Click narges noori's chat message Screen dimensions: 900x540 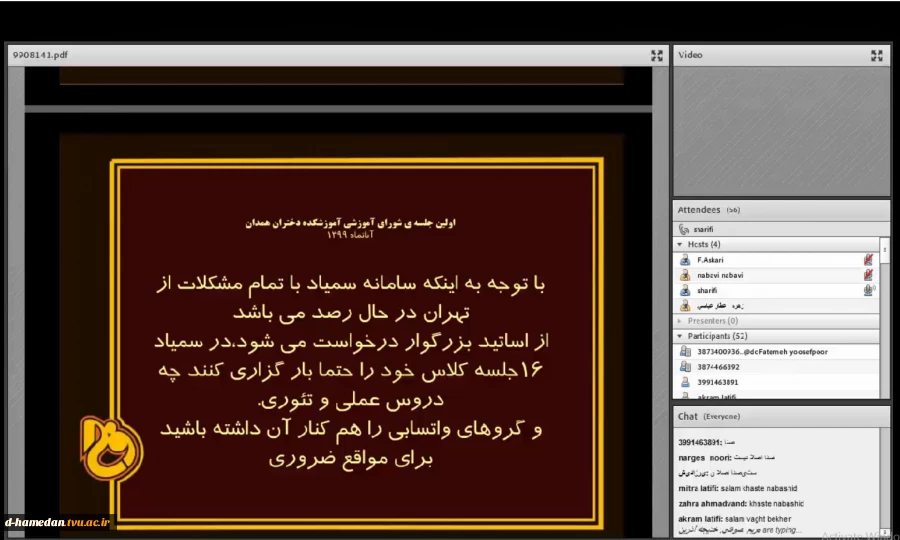click(x=727, y=458)
